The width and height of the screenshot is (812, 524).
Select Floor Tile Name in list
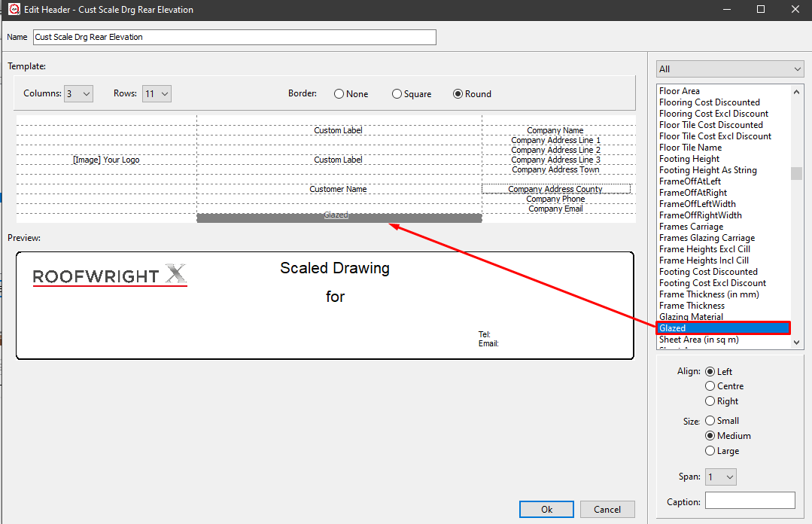click(x=690, y=148)
